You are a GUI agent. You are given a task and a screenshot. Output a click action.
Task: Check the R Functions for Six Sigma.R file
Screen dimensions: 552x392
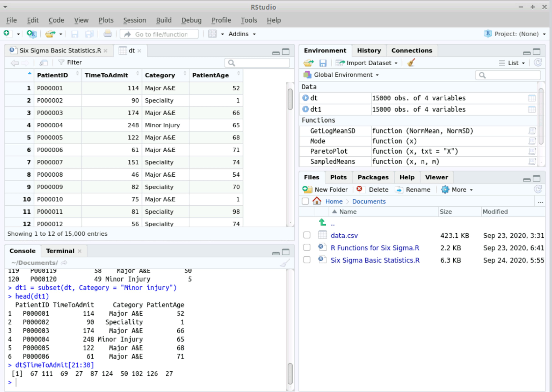click(307, 247)
